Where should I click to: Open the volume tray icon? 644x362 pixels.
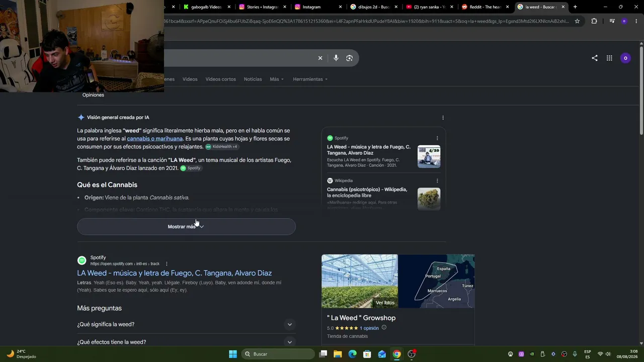(x=608, y=354)
